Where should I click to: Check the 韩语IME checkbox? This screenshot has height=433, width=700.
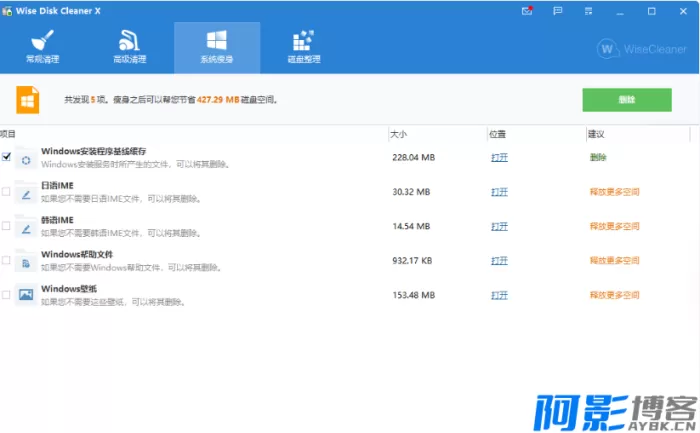click(6, 226)
